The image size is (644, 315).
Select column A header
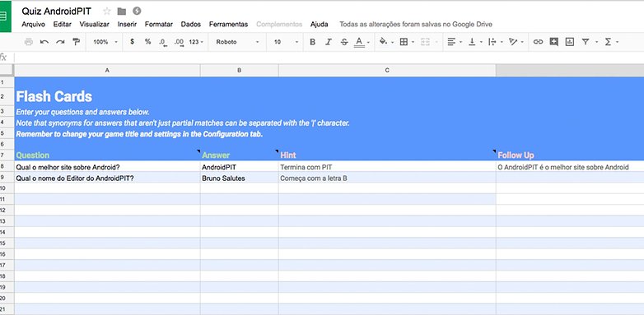107,71
